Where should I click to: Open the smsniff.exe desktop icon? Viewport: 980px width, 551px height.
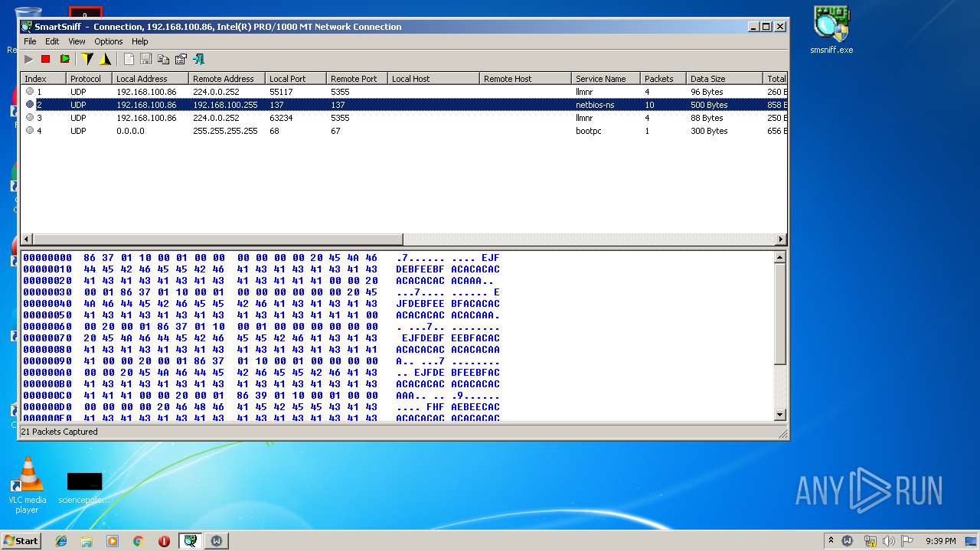pyautogui.click(x=831, y=30)
